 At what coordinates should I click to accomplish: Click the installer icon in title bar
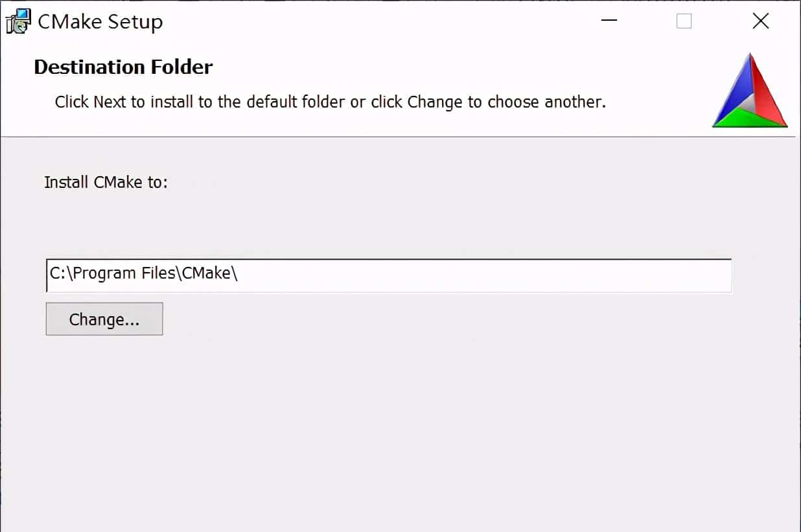click(18, 21)
